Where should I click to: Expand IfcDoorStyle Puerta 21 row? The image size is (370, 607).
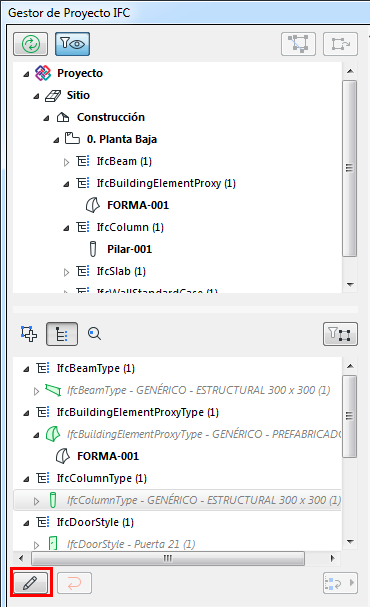click(x=36, y=545)
